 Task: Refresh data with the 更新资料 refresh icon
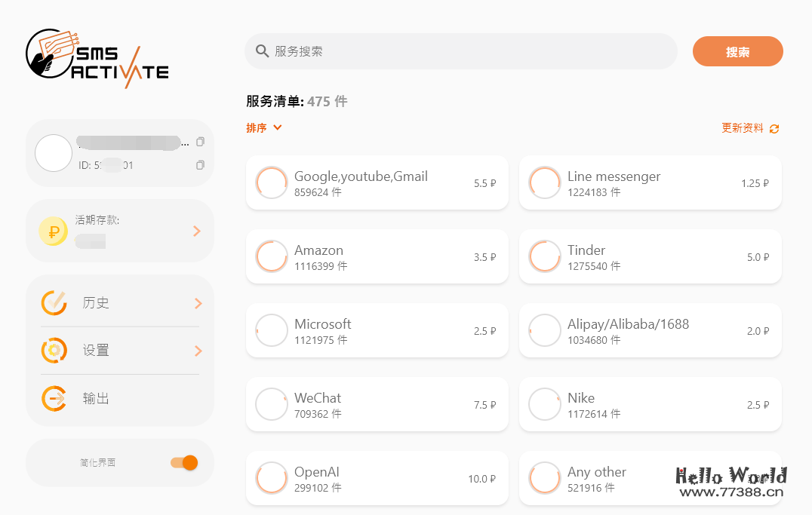(774, 128)
